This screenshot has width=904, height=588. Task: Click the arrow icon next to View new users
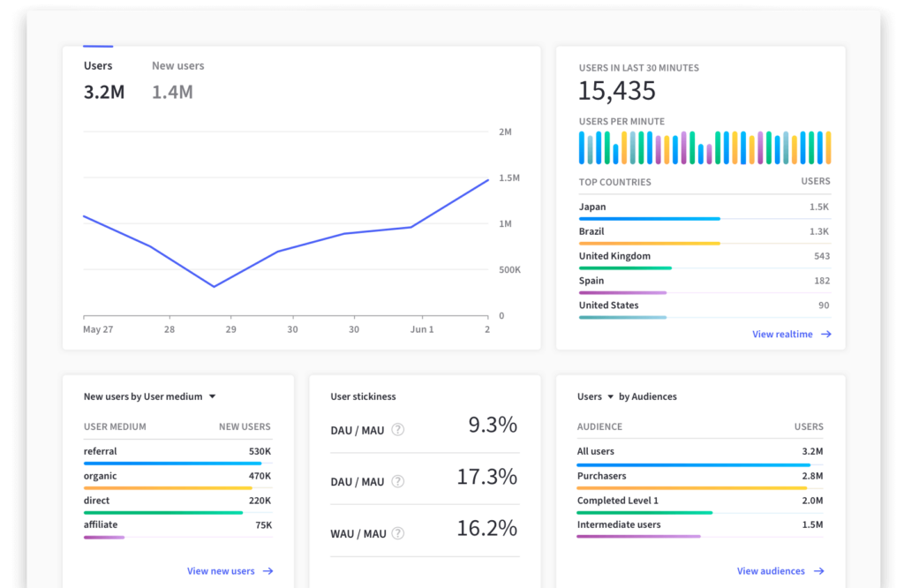[267, 571]
